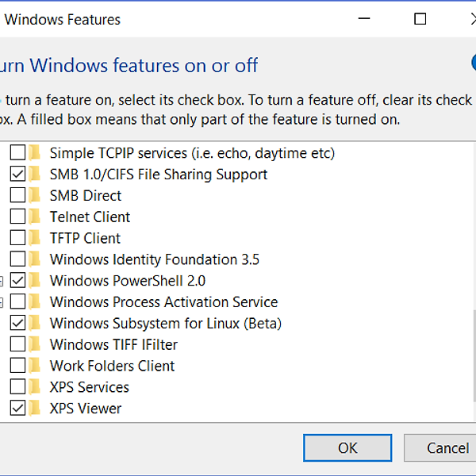Confirm changes with the OK button

click(x=347, y=447)
